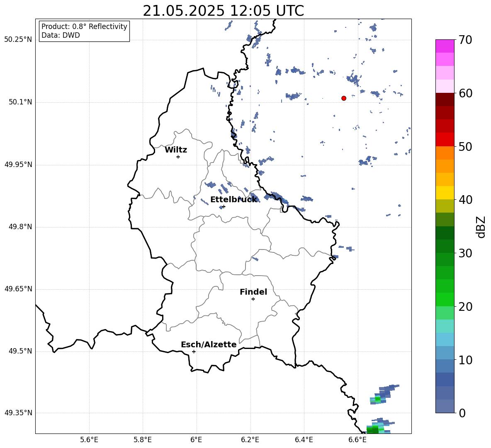Pick the magenta top segment of colorbar

tap(445, 46)
